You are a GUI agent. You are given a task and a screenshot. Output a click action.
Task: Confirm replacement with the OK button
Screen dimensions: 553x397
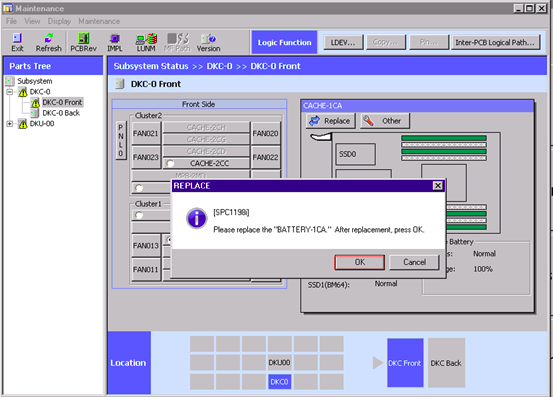click(359, 262)
